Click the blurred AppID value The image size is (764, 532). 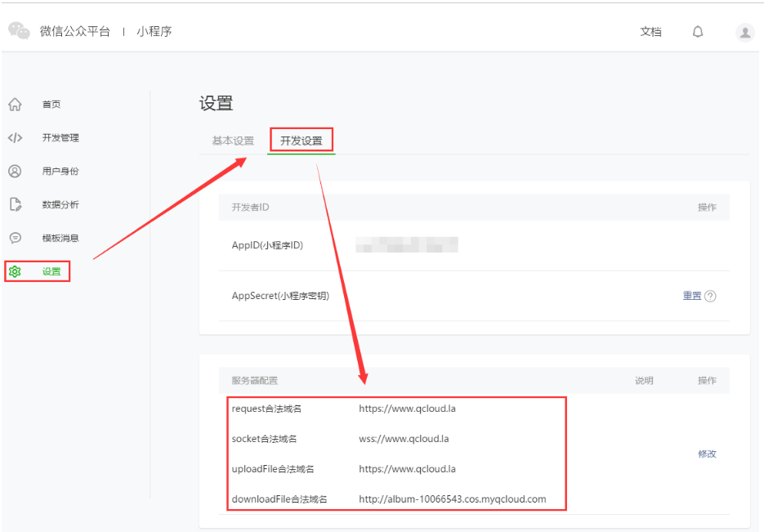pyautogui.click(x=407, y=244)
